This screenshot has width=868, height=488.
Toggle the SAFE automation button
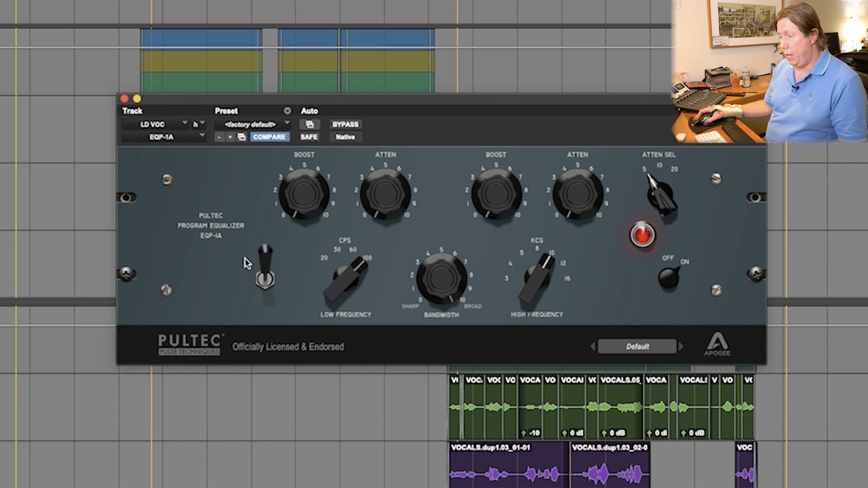tap(309, 137)
